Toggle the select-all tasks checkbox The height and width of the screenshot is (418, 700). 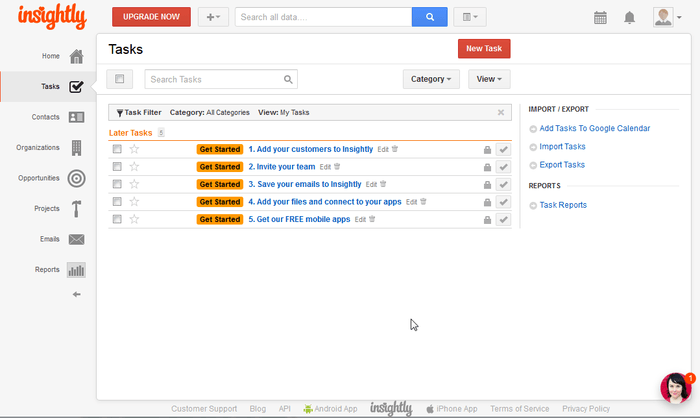(x=119, y=79)
